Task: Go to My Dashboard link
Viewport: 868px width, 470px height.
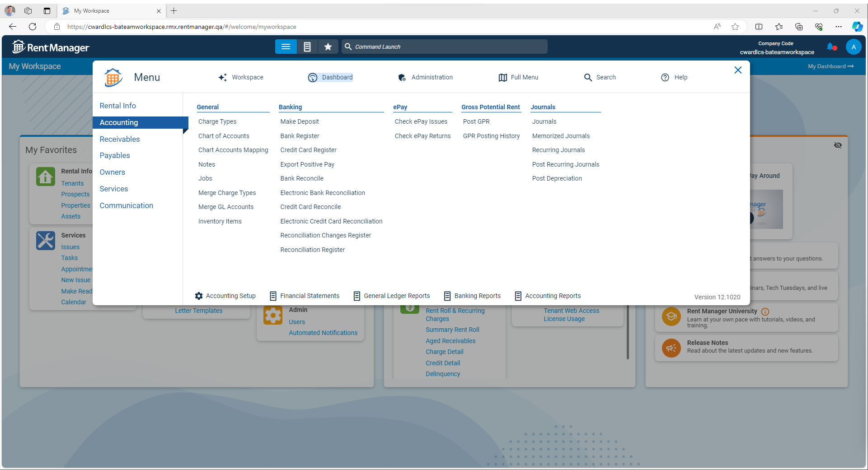Action: coord(831,66)
